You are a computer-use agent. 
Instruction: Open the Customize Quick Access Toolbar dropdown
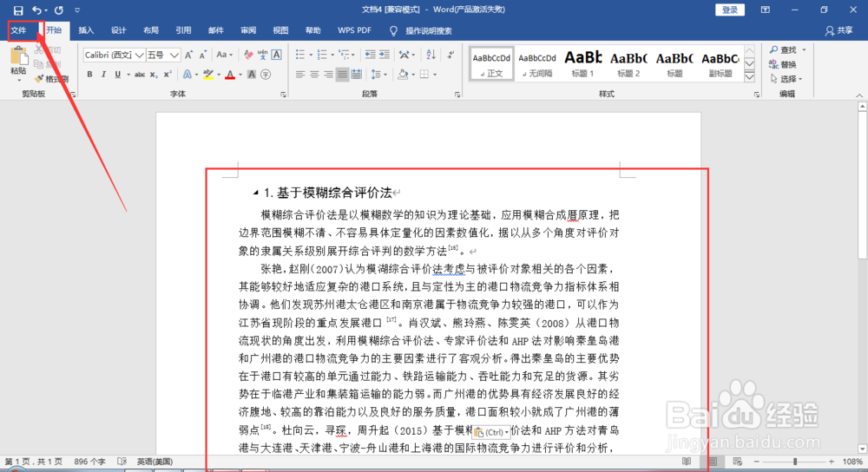point(77,10)
